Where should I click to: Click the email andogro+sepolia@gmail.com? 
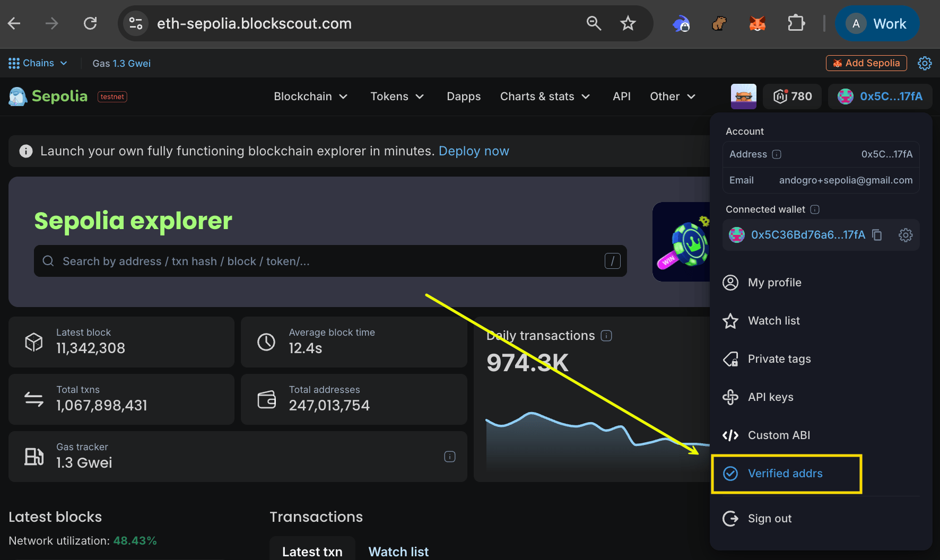[x=846, y=180]
